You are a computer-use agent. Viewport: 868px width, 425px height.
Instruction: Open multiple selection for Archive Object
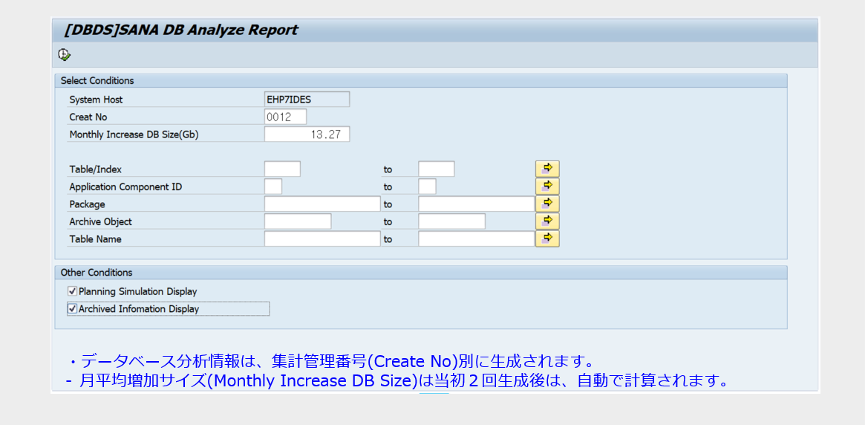pos(547,221)
